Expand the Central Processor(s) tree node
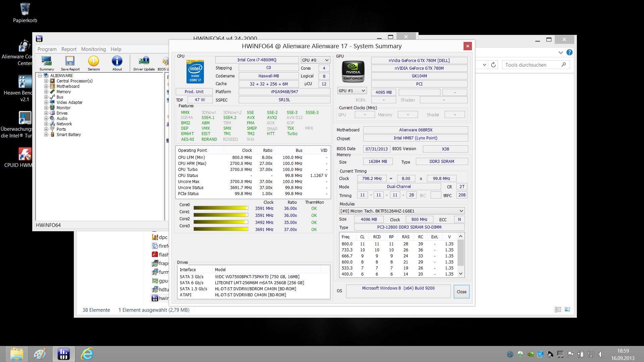Image resolution: width=644 pixels, height=362 pixels. tap(46, 81)
